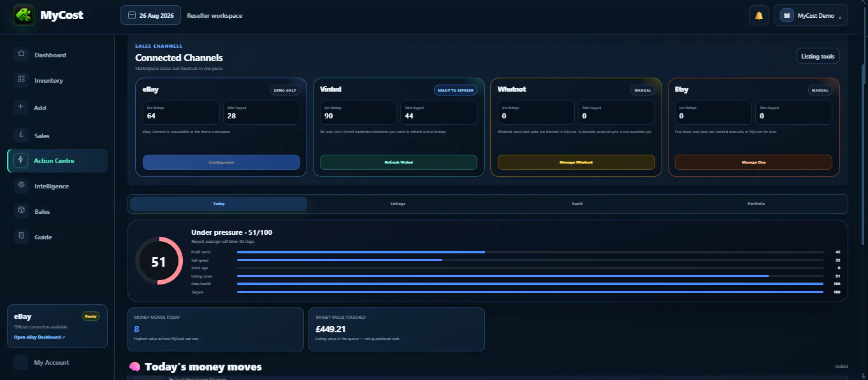Screen dimensions: 868x380
Task: Switch to the Audit tab
Action: [x=577, y=204]
